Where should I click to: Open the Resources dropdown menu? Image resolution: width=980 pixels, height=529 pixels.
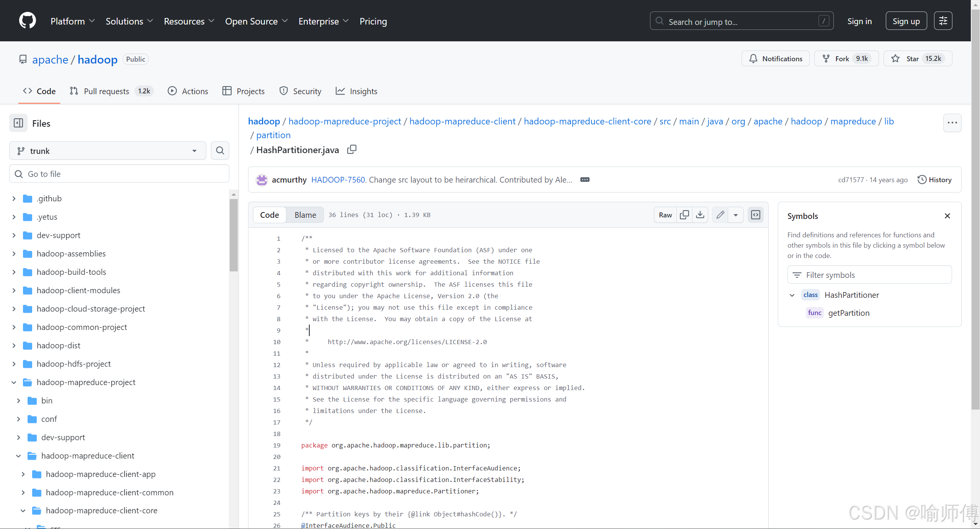point(189,21)
